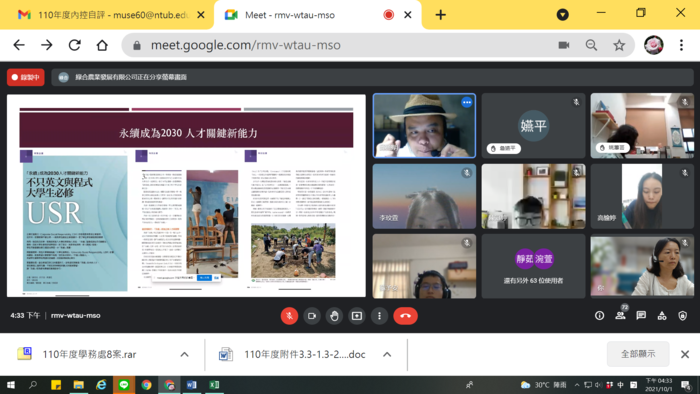Image resolution: width=700 pixels, height=394 pixels.
Task: Open downloaded 110年度學務處8案.rar file
Action: tap(89, 354)
